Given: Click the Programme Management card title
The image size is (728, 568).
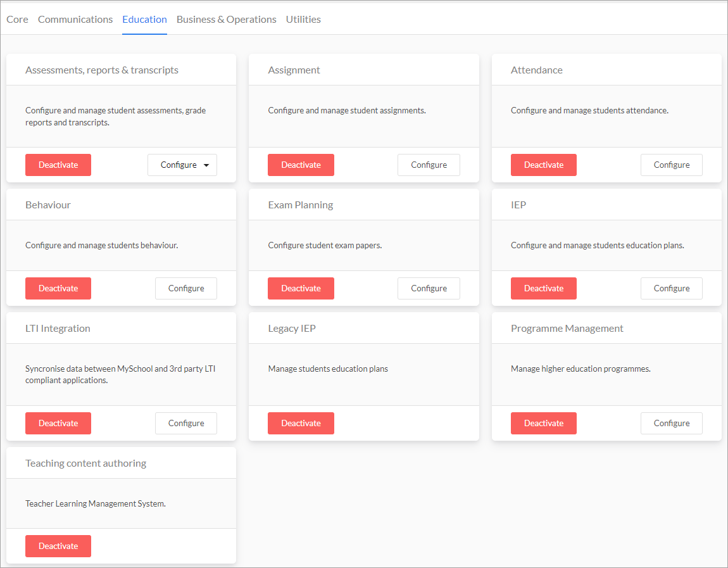Looking at the screenshot, I should (x=567, y=329).
